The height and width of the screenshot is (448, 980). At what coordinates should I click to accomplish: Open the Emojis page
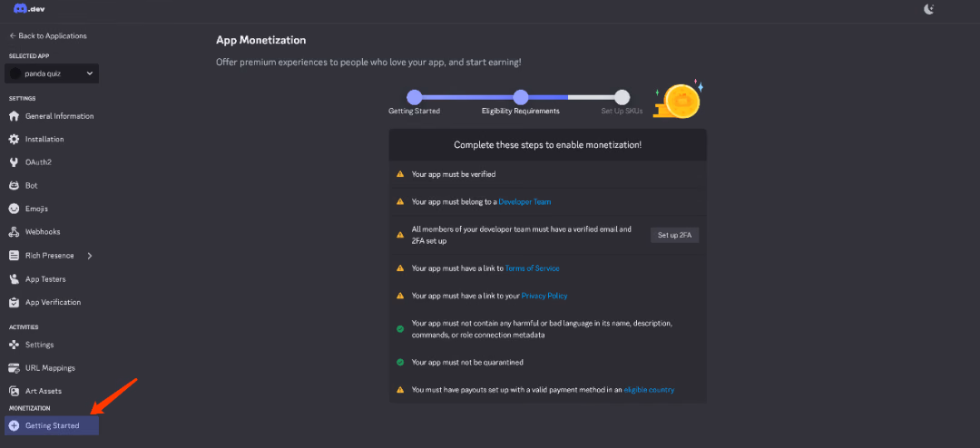coord(36,209)
